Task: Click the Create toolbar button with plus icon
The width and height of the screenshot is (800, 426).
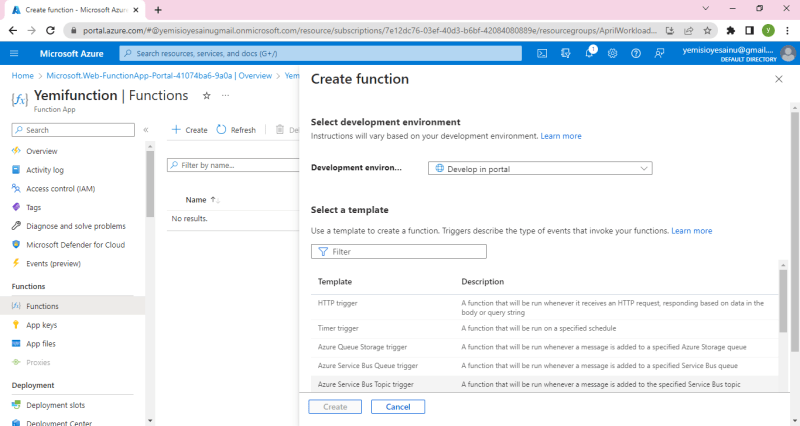Action: pos(189,130)
